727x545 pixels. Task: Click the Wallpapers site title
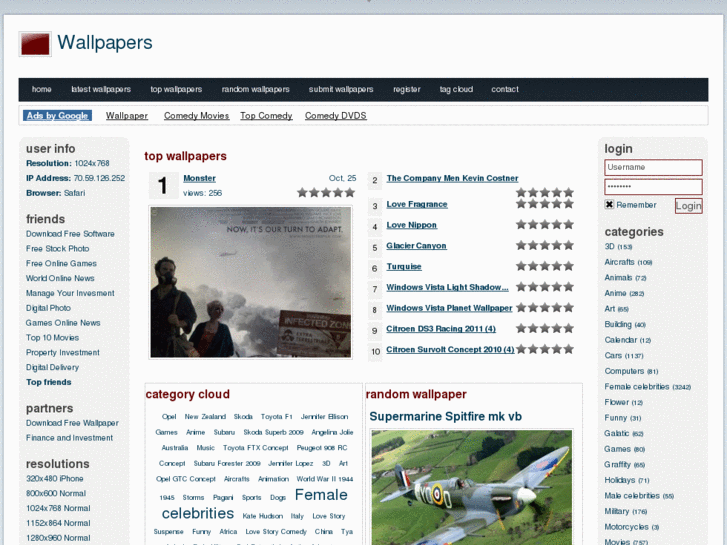pos(105,43)
